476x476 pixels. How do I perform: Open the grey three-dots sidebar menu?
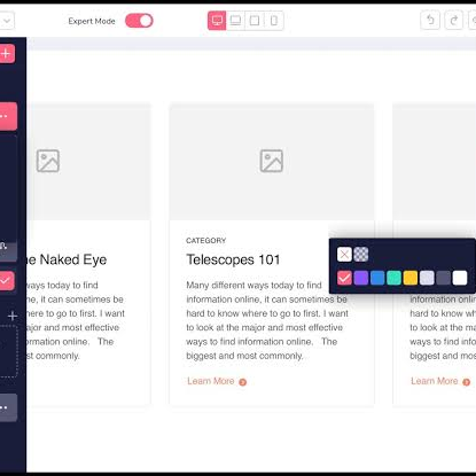(7, 408)
